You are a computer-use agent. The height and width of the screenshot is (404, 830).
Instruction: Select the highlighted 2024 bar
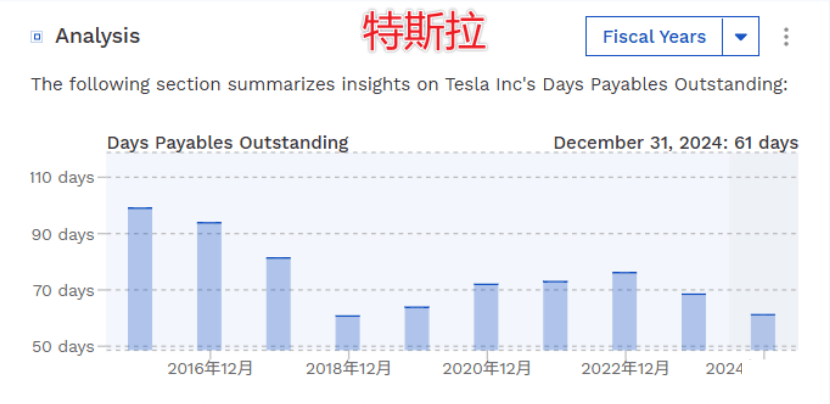pos(763,332)
